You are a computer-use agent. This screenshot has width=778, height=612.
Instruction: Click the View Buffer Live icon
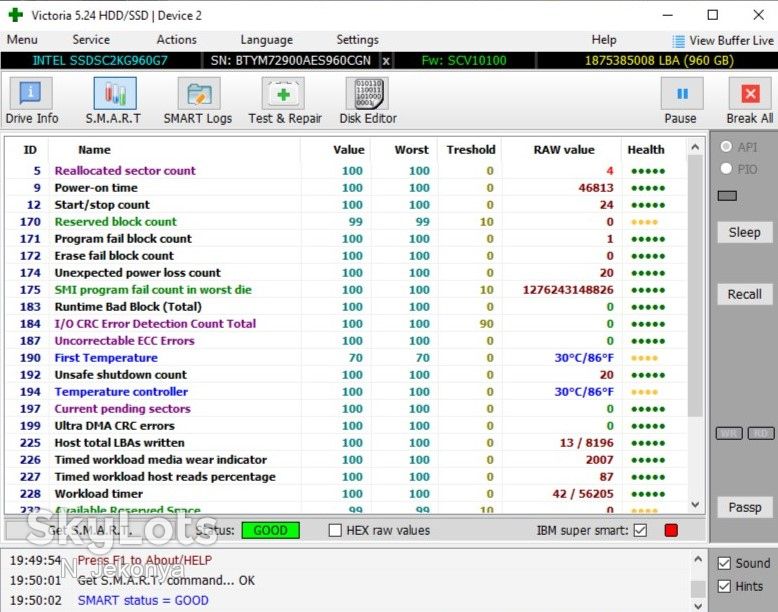678,41
